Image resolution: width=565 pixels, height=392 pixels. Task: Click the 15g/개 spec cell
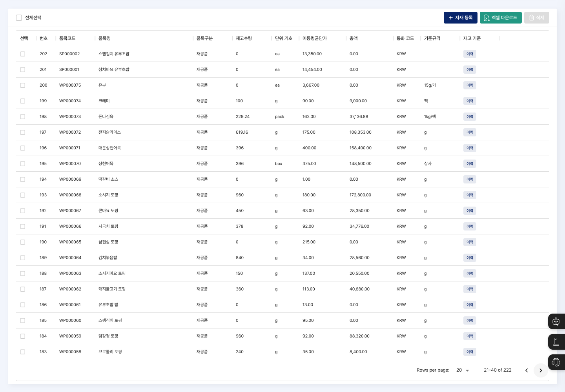pos(430,85)
